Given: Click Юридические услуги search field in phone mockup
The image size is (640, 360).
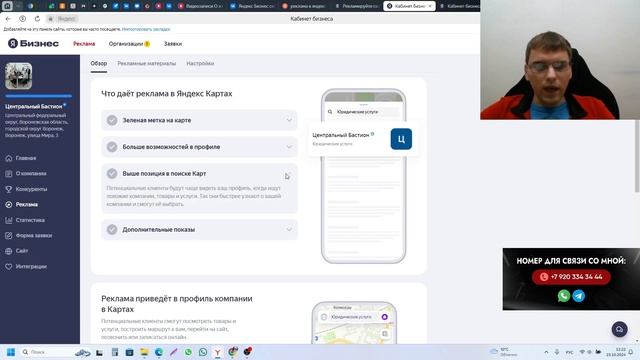Looking at the screenshot, I should click(x=364, y=112).
